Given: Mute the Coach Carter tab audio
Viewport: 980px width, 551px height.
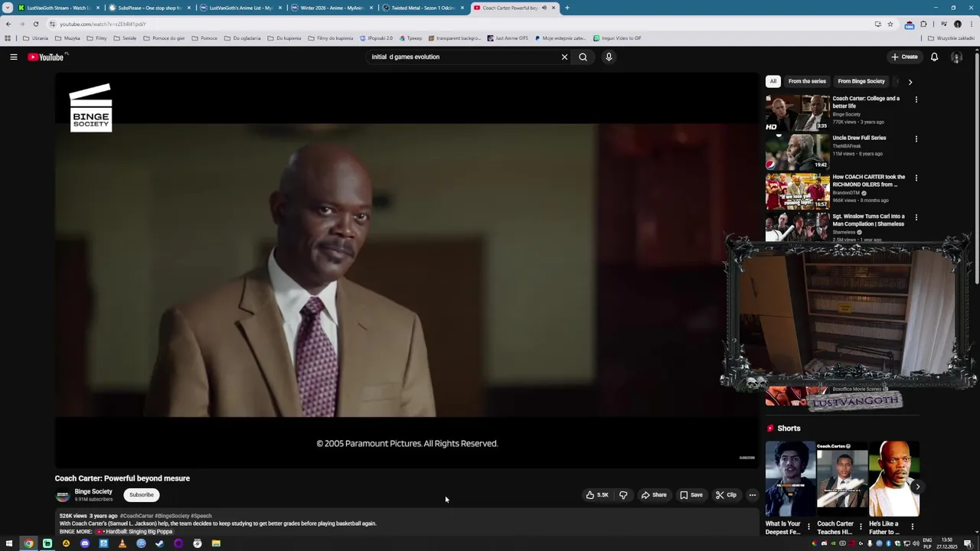Looking at the screenshot, I should point(544,8).
